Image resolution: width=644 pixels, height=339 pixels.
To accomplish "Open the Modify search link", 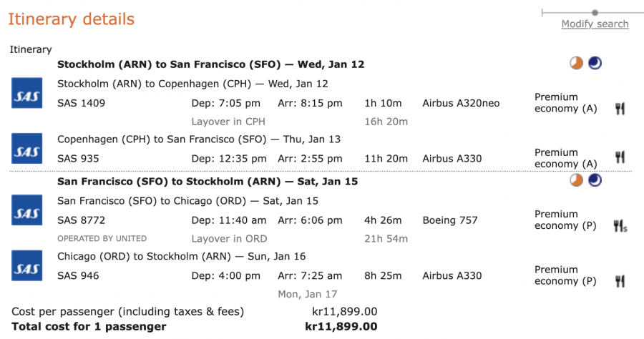I will 595,24.
